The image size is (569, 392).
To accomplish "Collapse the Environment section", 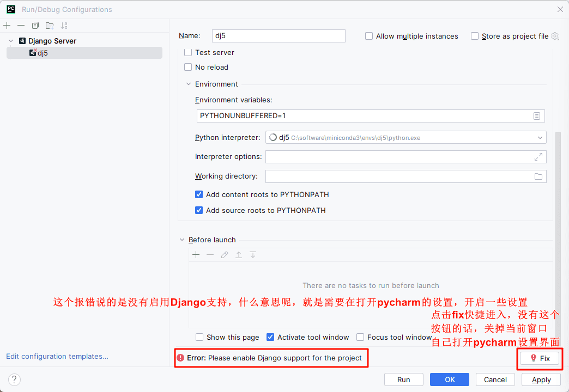I will coord(189,84).
